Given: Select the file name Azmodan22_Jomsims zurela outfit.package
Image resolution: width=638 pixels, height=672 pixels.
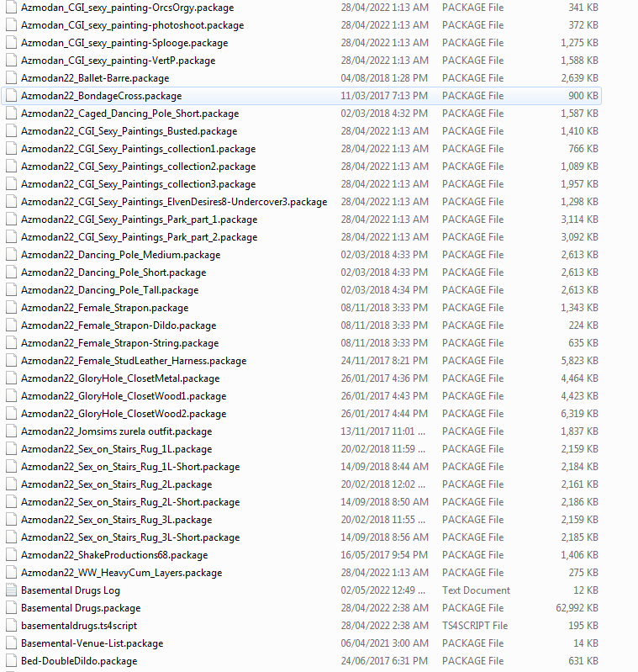Looking at the screenshot, I should [x=117, y=431].
